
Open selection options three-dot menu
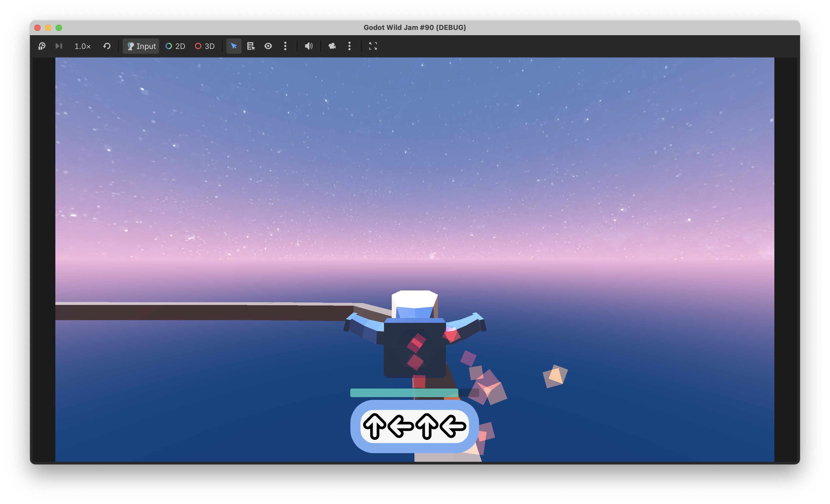[285, 46]
